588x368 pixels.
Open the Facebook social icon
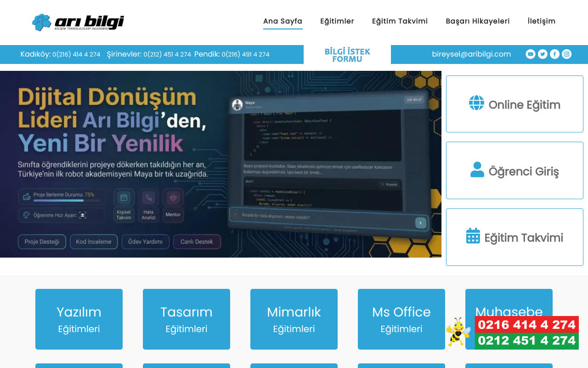pos(555,54)
